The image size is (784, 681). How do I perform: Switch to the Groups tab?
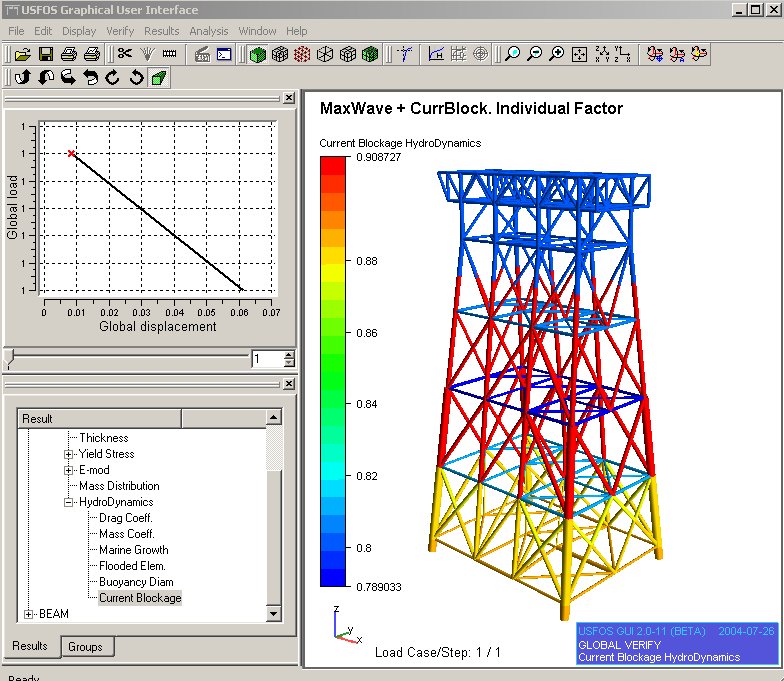coord(85,647)
